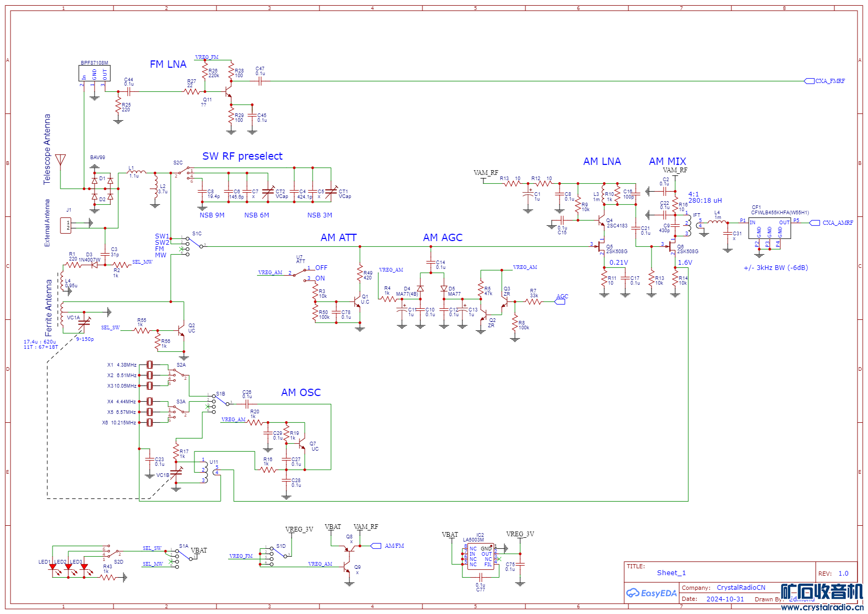Select the AM/FM net port flag
The width and height of the screenshot is (868, 614).
[x=376, y=546]
